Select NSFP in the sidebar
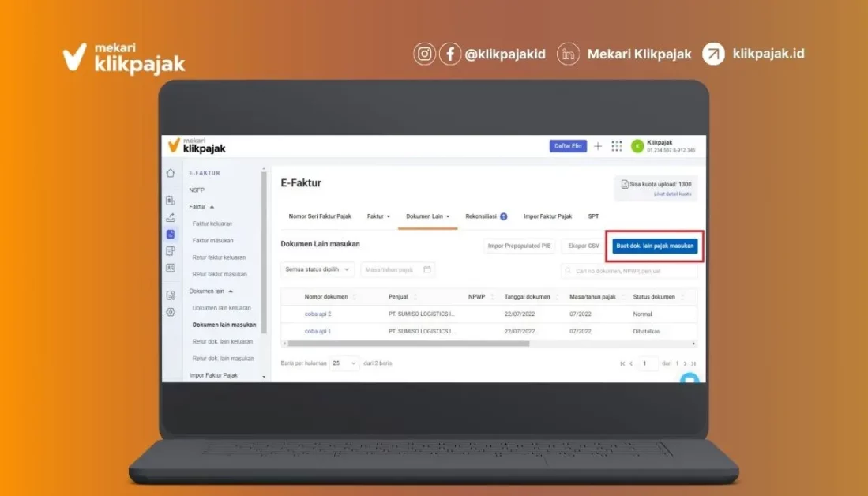868x496 pixels. (197, 190)
